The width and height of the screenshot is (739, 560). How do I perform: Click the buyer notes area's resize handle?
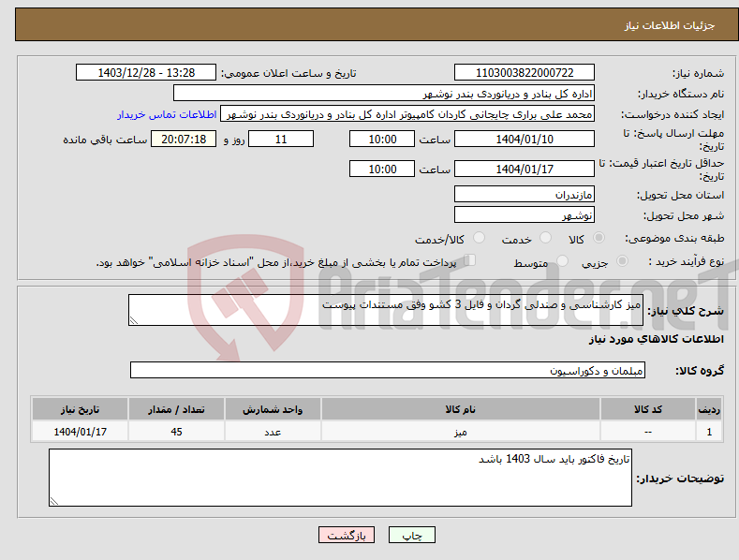pyautogui.click(x=54, y=501)
